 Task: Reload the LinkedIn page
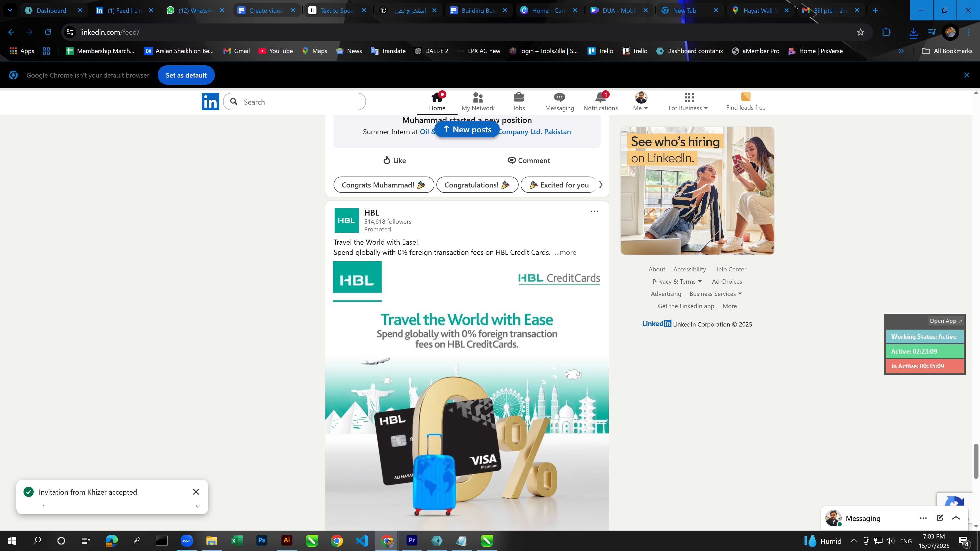[x=48, y=32]
